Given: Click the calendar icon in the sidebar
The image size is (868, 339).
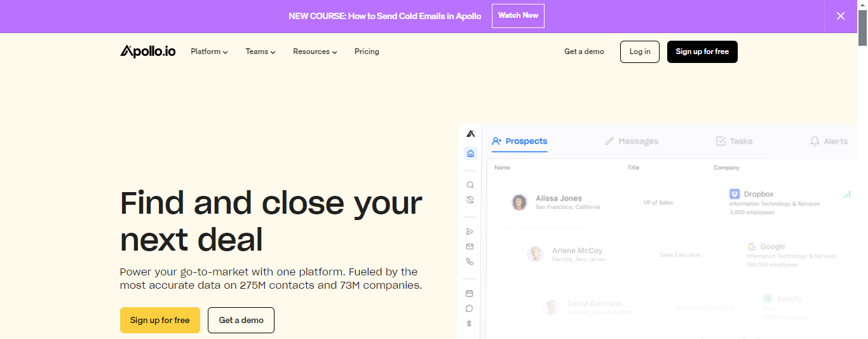Looking at the screenshot, I should pos(470,293).
